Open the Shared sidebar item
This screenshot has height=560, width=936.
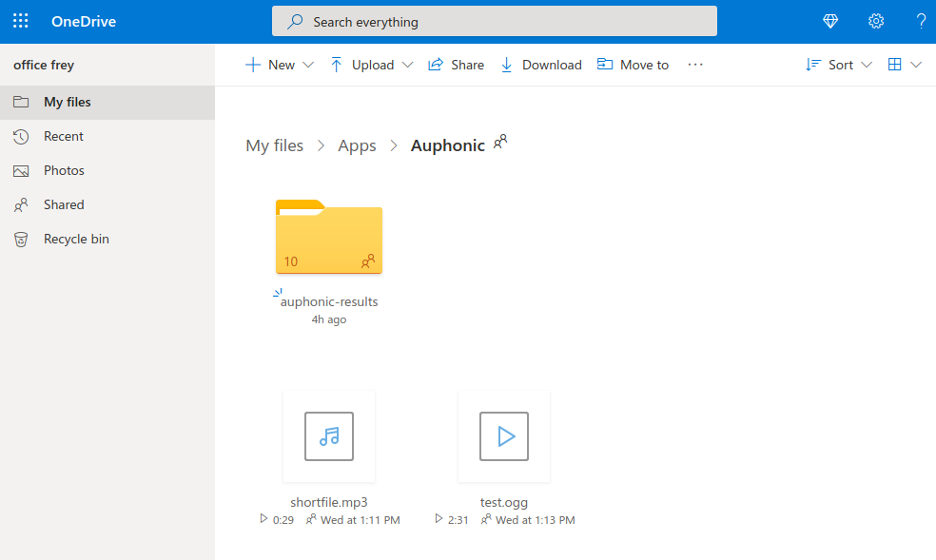[107, 205]
